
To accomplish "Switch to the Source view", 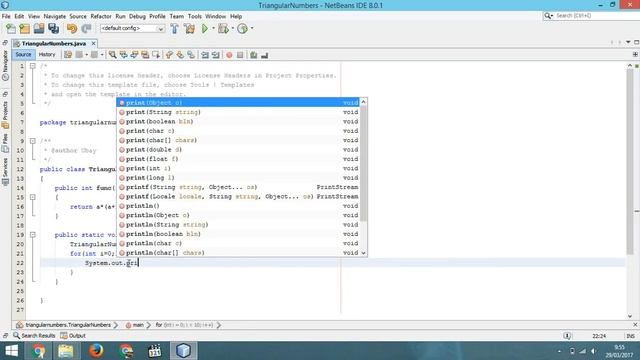I will 23,55.
